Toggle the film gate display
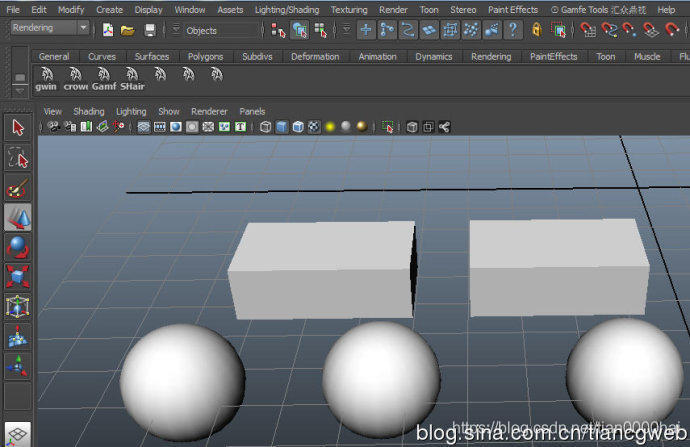The image size is (690, 447). click(160, 127)
